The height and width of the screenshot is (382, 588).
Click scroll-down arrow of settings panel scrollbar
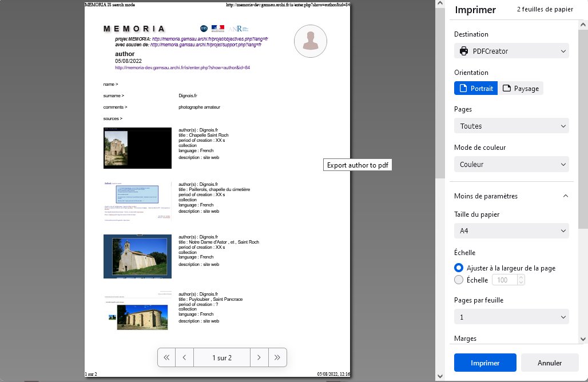[x=583, y=339]
